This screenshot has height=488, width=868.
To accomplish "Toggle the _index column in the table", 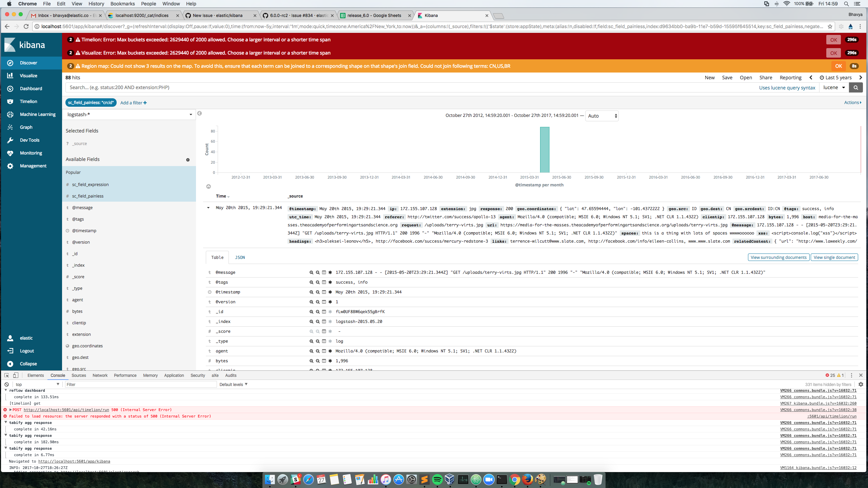I will [323, 321].
